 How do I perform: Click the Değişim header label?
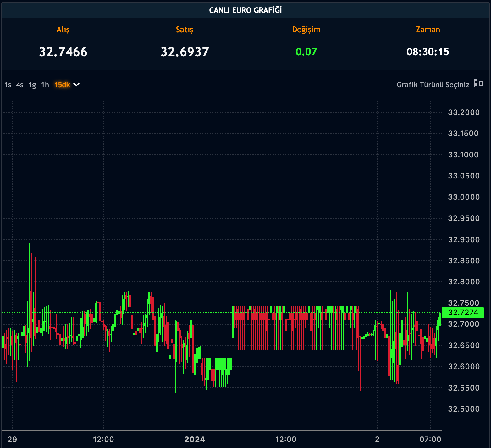tap(306, 30)
